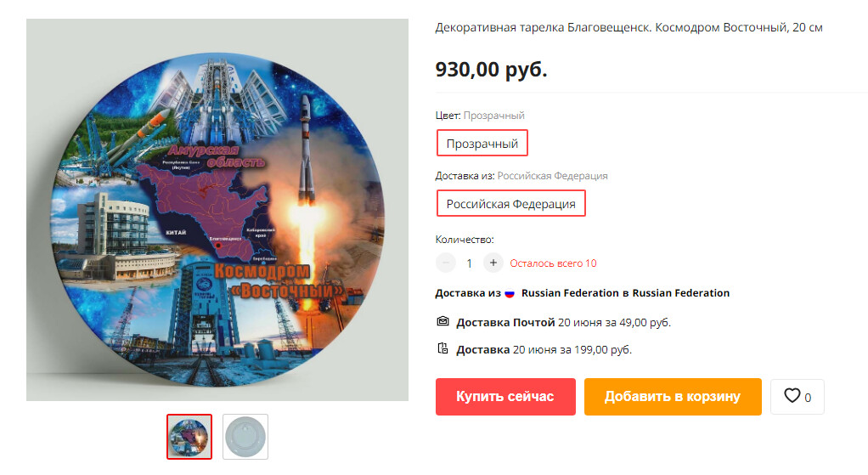This screenshot has width=868, height=475.
Task: Select the second plate back thumbnail
Action: point(245,437)
